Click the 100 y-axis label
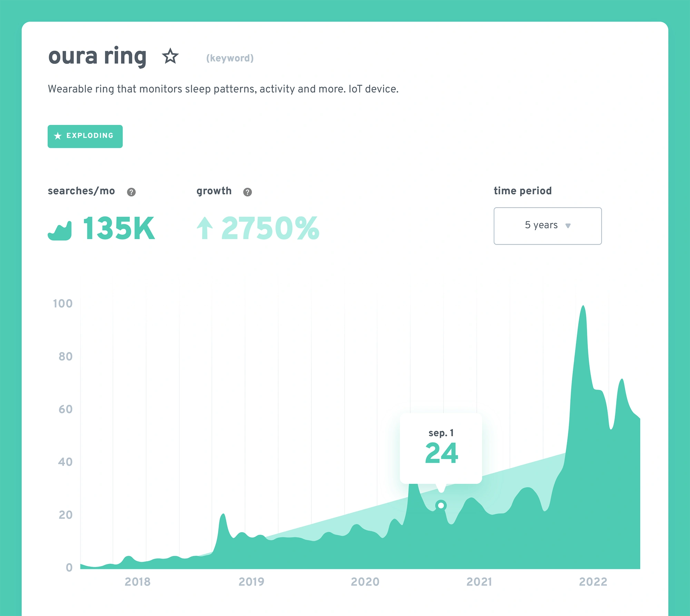This screenshot has height=616, width=690. tap(63, 304)
